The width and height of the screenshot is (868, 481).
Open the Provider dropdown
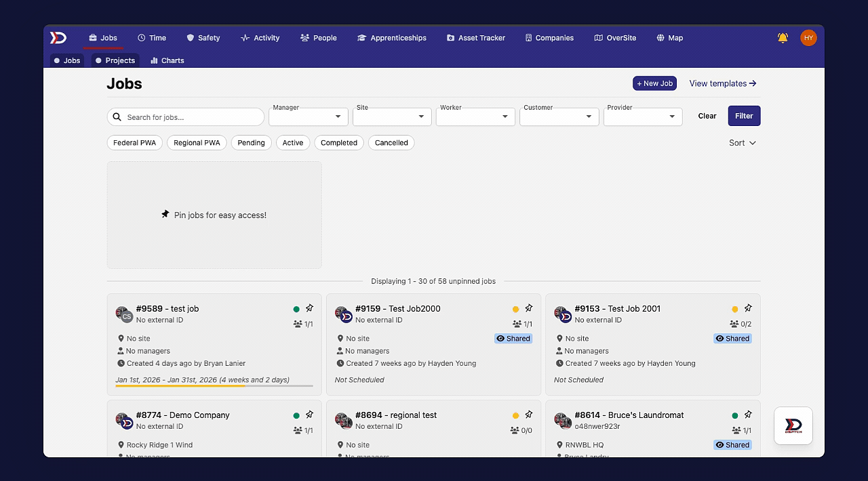[643, 117]
